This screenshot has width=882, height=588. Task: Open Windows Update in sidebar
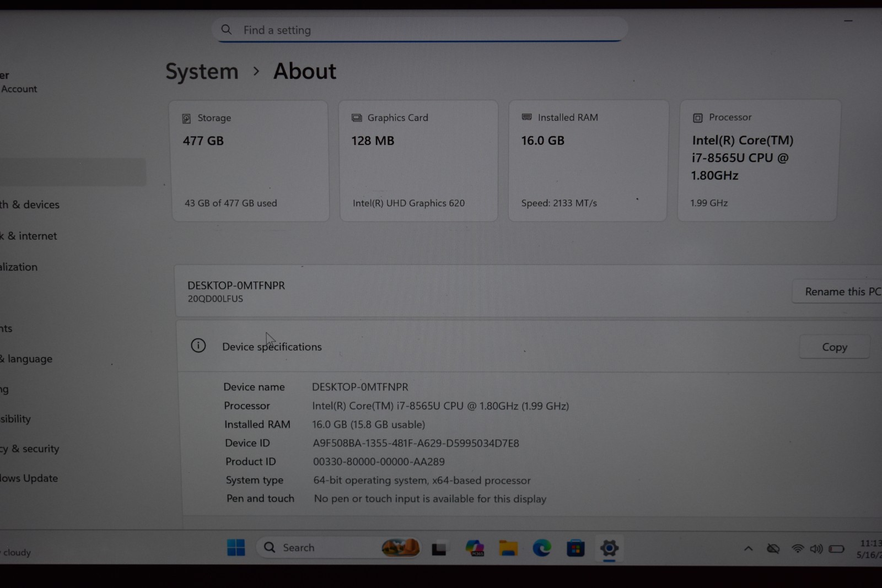(29, 478)
